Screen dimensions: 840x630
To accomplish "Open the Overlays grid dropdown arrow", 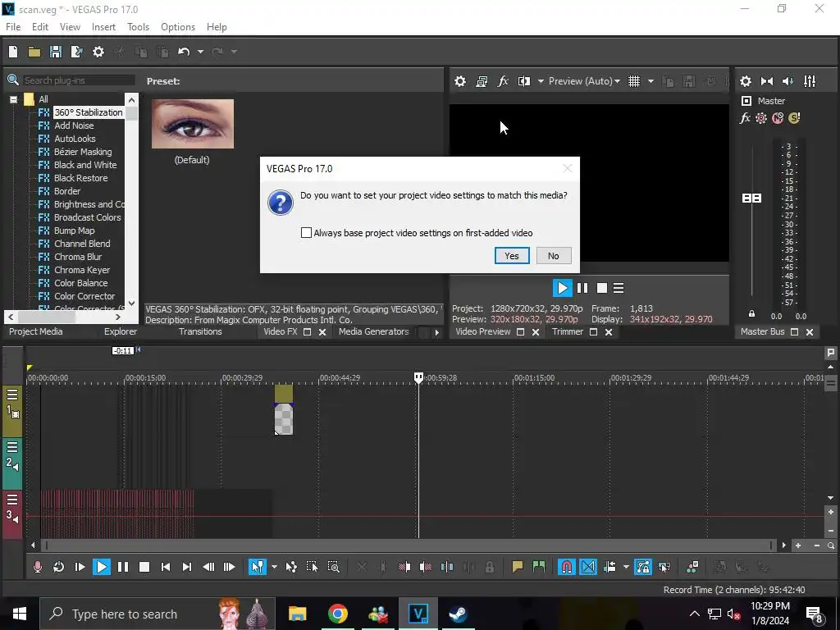I will coord(651,81).
